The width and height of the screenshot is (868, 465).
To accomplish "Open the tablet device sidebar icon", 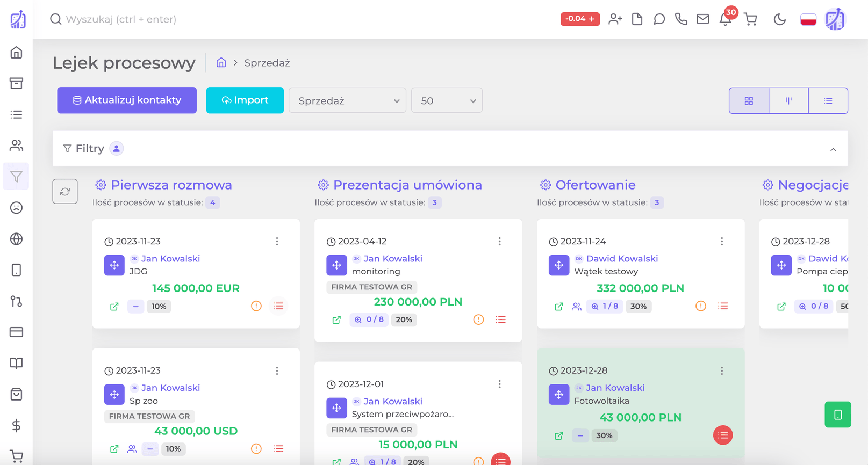I will [x=16, y=270].
